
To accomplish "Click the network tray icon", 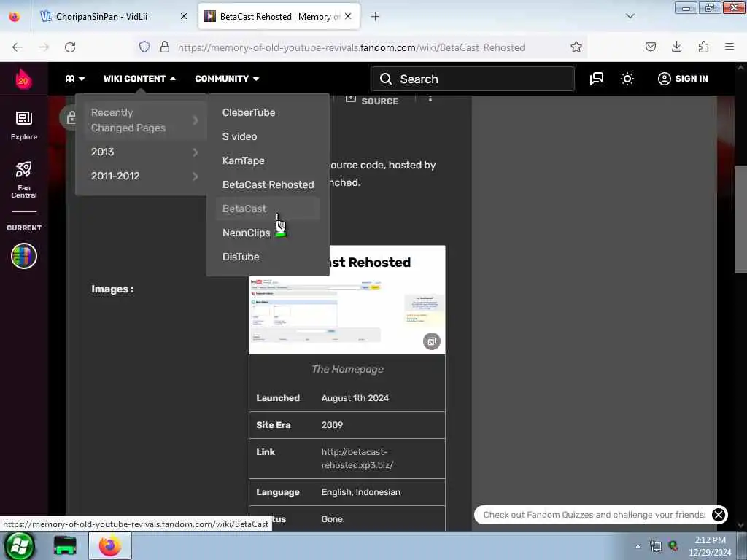I will tap(656, 546).
